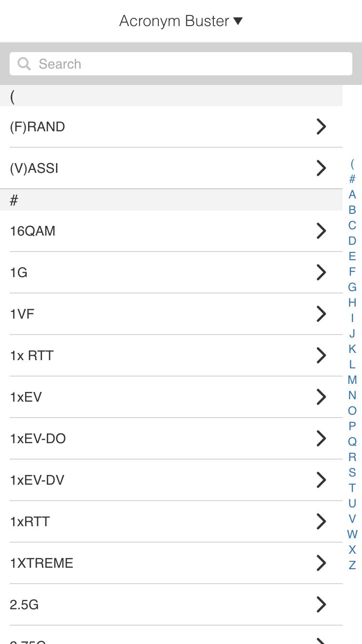Image resolution: width=362 pixels, height=644 pixels.
Task: Select index letter S on sidebar
Action: (x=352, y=473)
